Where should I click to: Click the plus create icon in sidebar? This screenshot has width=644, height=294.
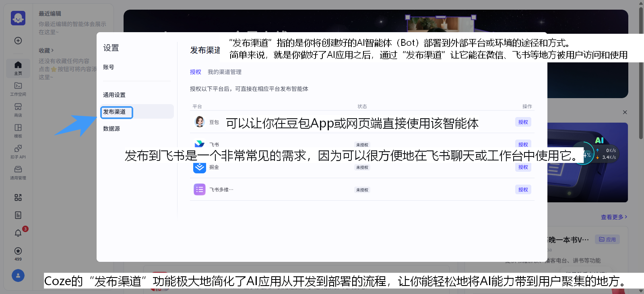(x=18, y=41)
